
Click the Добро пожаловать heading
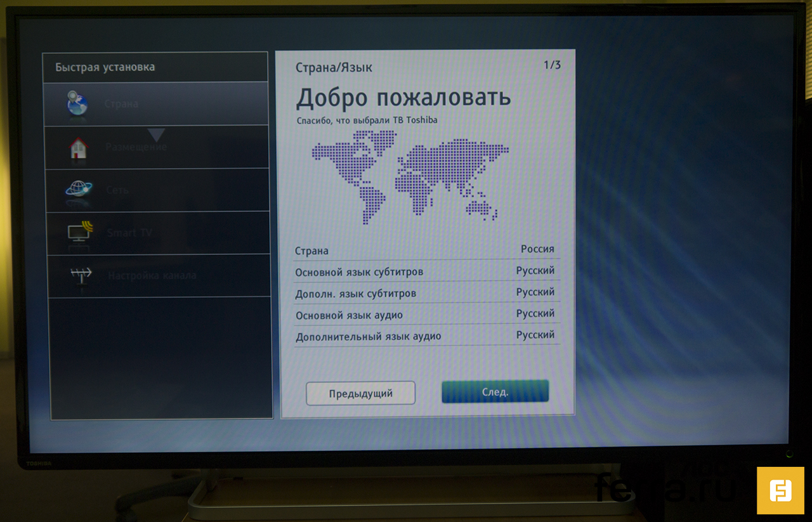403,98
